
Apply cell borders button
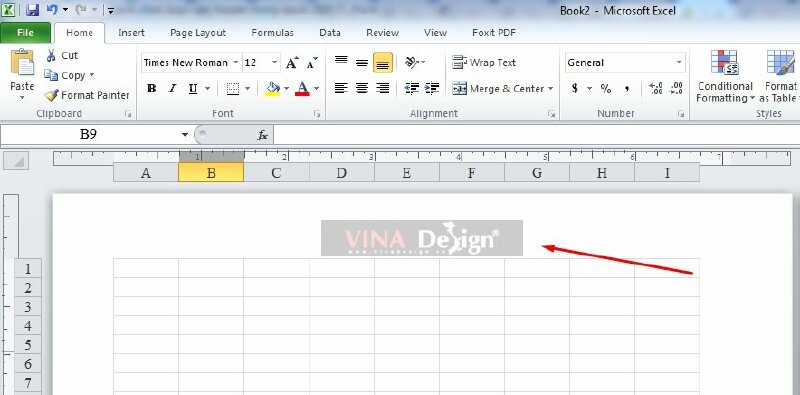tap(233, 89)
